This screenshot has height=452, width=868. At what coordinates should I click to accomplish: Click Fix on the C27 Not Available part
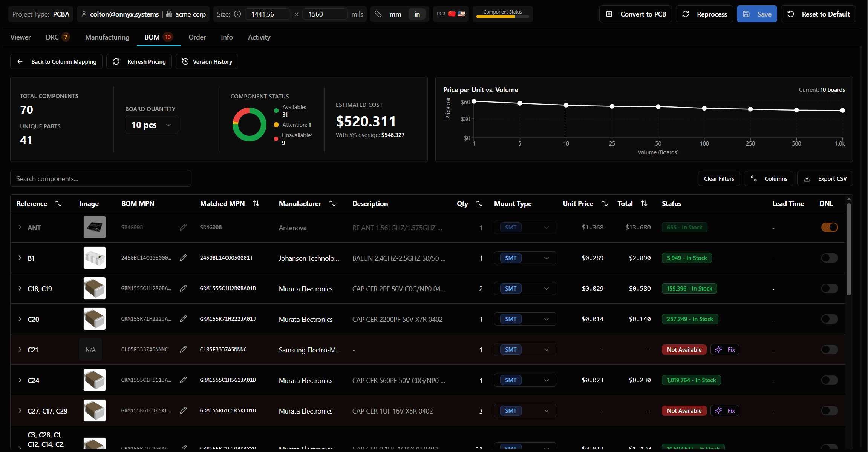pyautogui.click(x=724, y=410)
